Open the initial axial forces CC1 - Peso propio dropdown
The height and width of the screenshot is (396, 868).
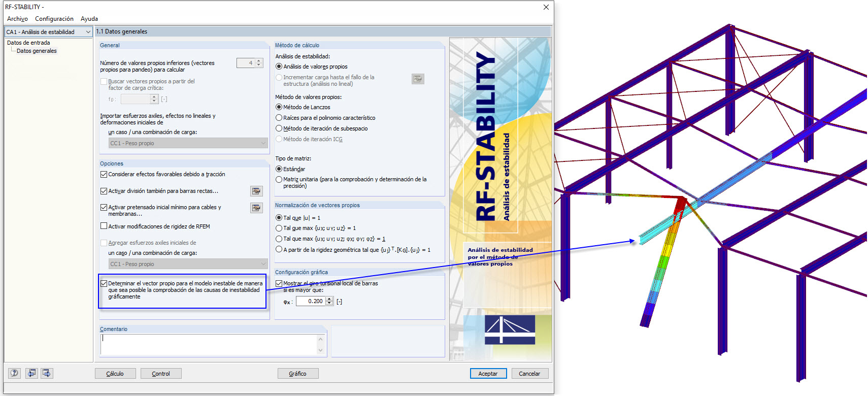pos(188,264)
